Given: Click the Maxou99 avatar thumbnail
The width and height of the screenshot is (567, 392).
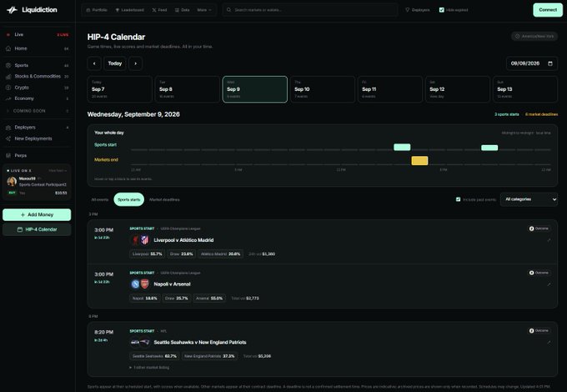Looking at the screenshot, I should (x=12, y=181).
